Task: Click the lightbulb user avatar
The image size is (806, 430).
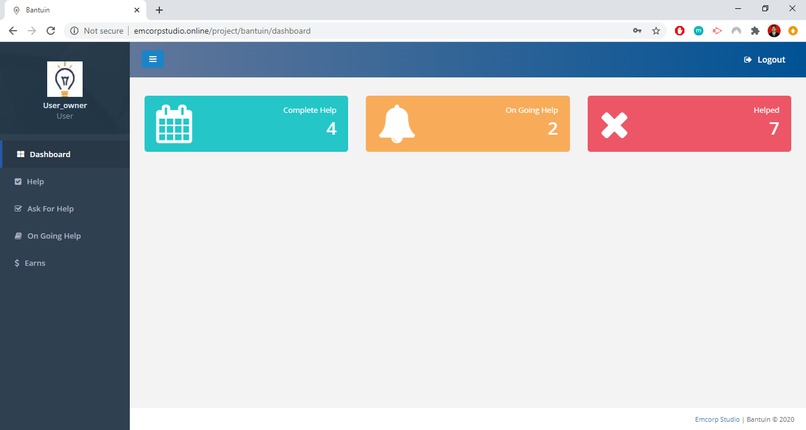Action: [x=65, y=79]
